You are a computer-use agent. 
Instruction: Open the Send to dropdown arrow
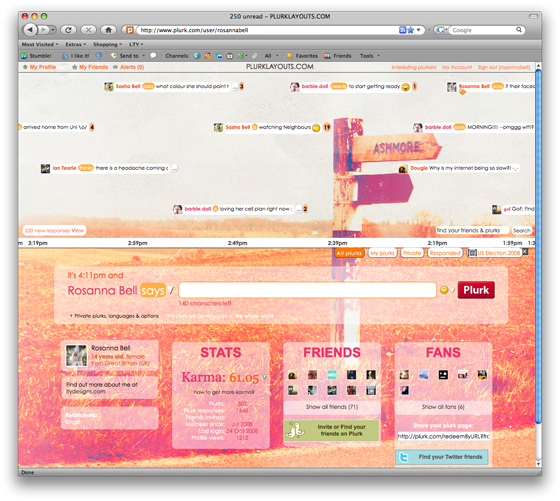(144, 56)
